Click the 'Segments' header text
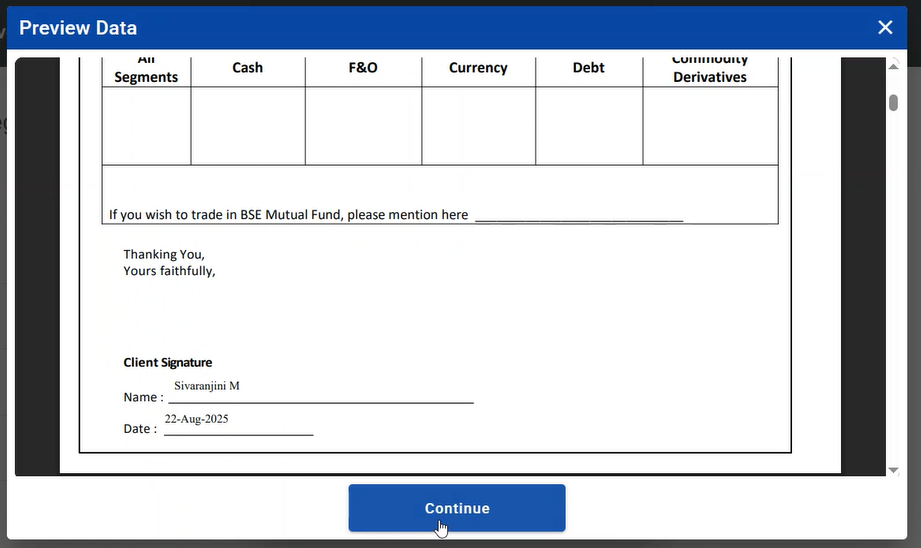The width and height of the screenshot is (921, 548). pyautogui.click(x=146, y=78)
